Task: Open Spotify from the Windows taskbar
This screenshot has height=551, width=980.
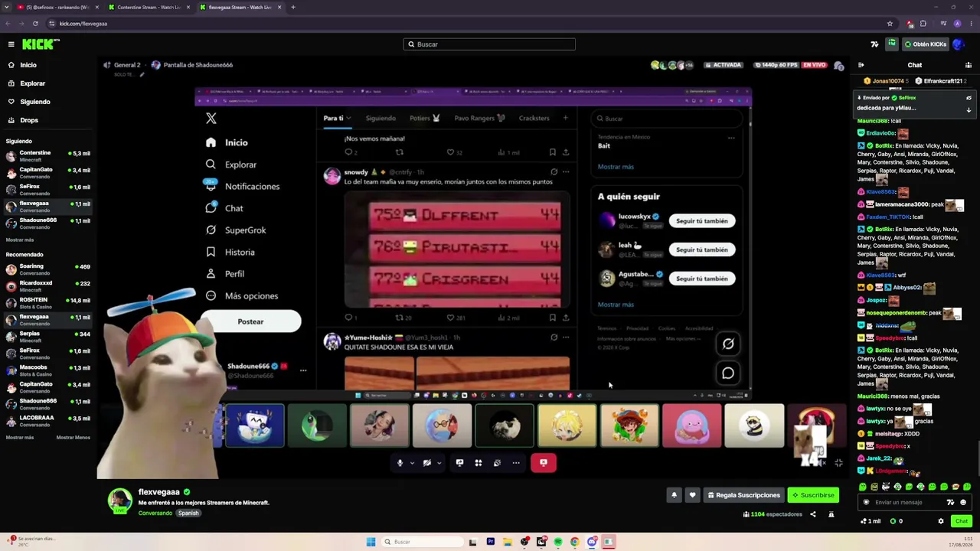Action: point(558,542)
